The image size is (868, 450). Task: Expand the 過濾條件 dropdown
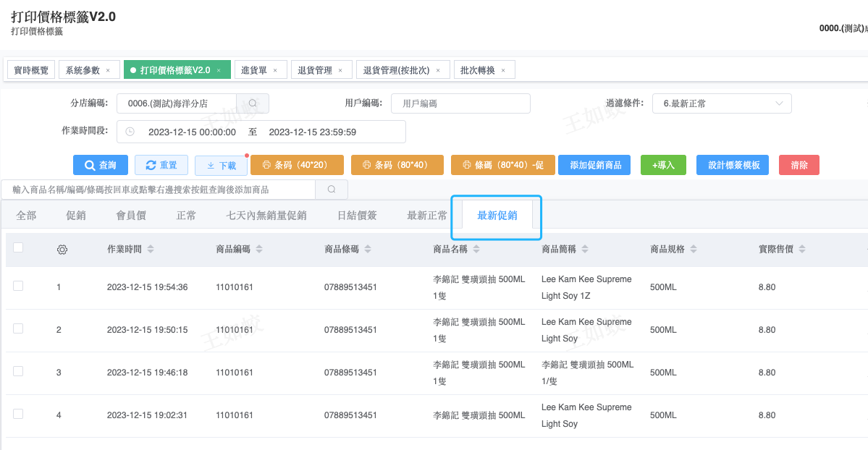721,103
